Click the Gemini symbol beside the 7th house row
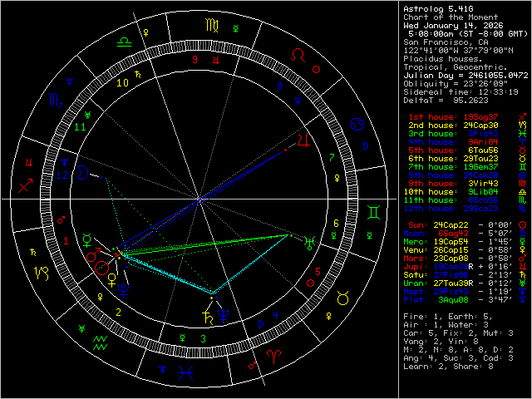Image resolution: width=532 pixels, height=399 pixels. tap(523, 167)
